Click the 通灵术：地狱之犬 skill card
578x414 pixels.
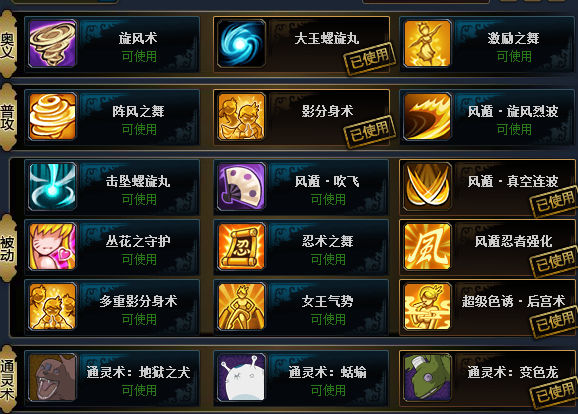pyautogui.click(x=112, y=378)
